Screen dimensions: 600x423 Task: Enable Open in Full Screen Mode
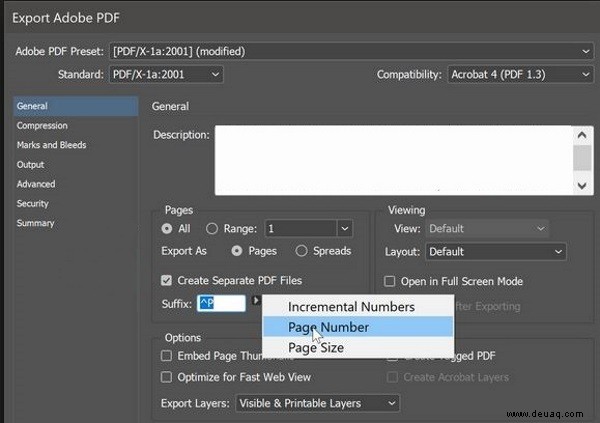point(390,281)
